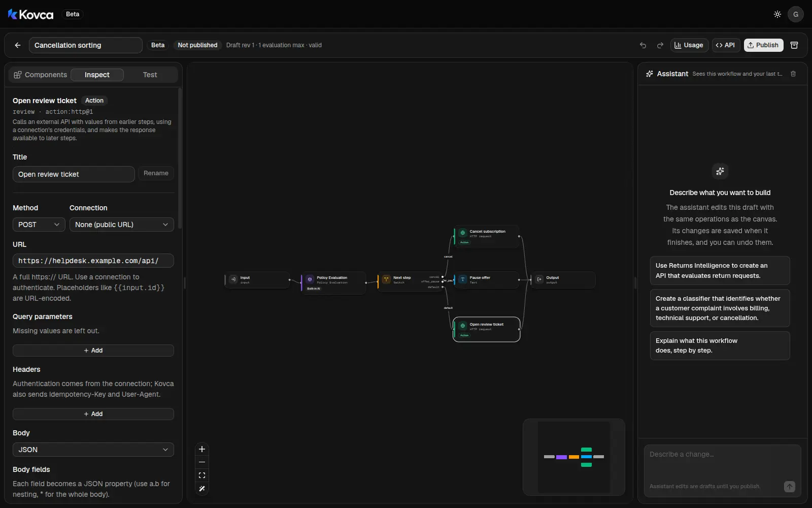
Task: Click the URL input field
Action: pos(93,261)
